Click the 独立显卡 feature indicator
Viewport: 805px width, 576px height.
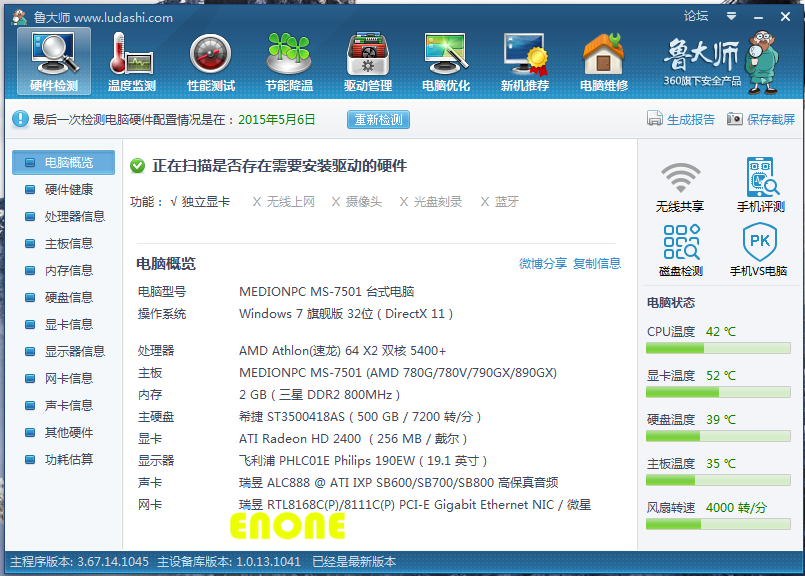200,202
